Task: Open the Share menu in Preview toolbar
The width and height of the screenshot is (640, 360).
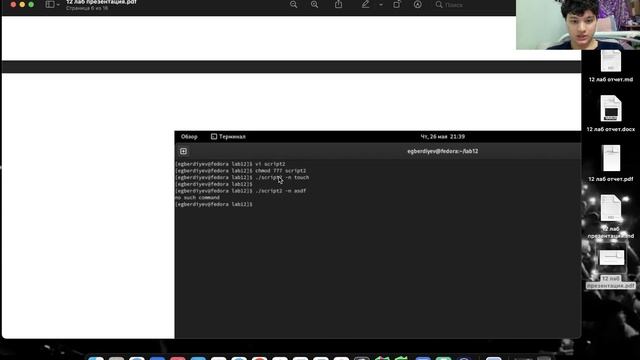Action: pyautogui.click(x=338, y=4)
